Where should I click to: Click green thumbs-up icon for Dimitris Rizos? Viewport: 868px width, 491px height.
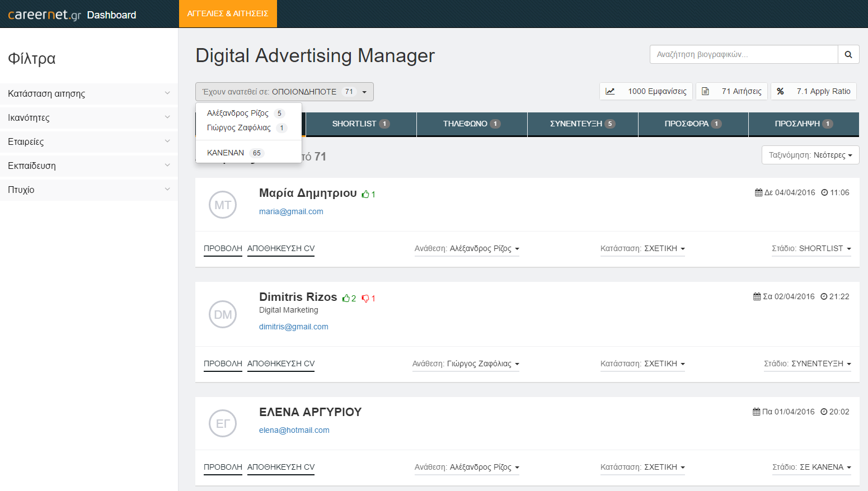tap(346, 299)
